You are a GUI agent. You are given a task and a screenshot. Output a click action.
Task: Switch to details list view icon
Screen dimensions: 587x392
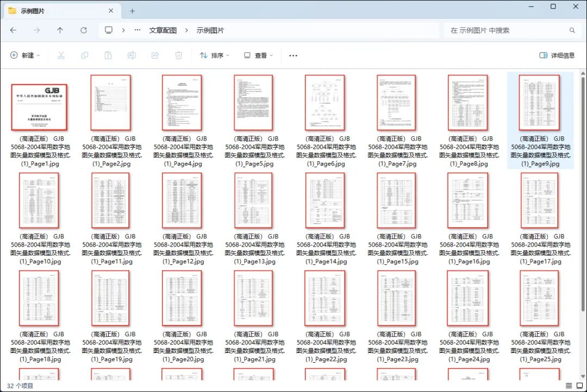[x=569, y=385]
